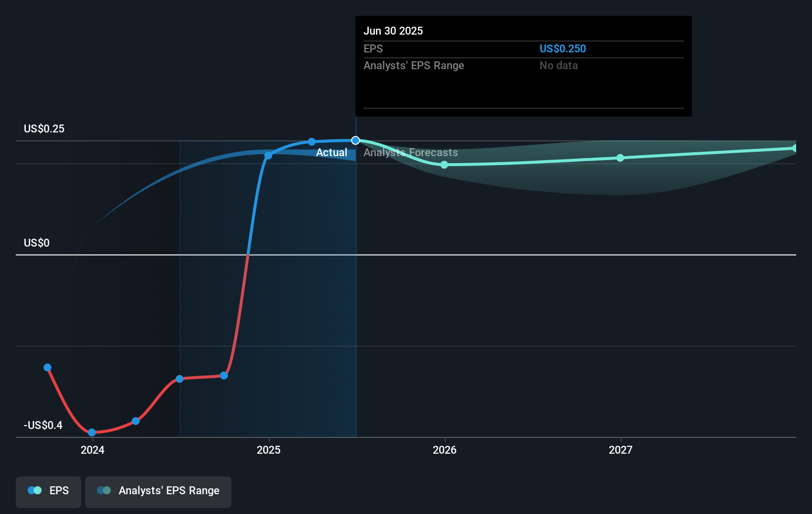This screenshot has height=514, width=812.
Task: Select the earliest EPS data point on red line
Action: [x=47, y=367]
